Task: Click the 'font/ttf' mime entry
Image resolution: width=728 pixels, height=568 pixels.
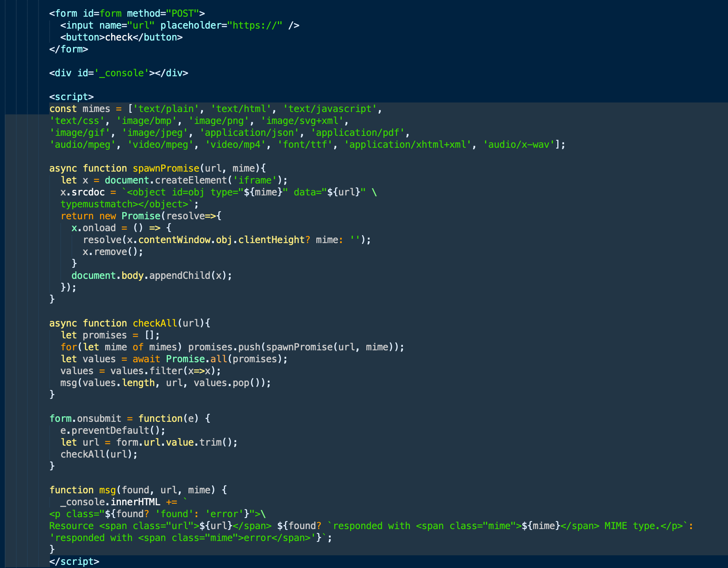Action: click(x=304, y=145)
